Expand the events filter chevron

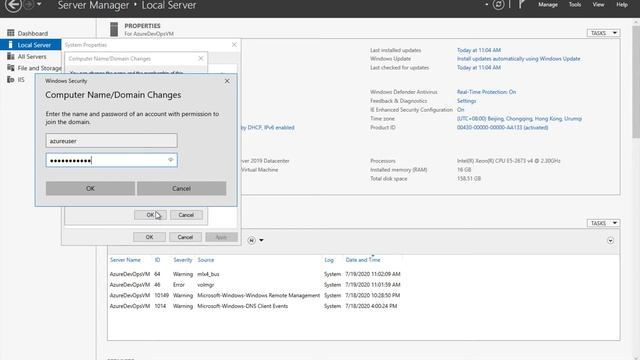pos(610,241)
